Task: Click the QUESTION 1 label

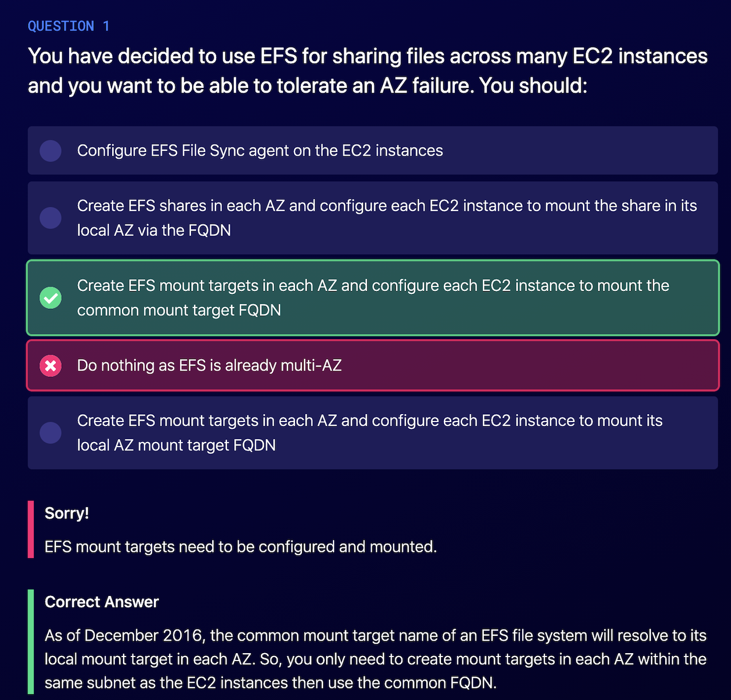Action: tap(69, 26)
